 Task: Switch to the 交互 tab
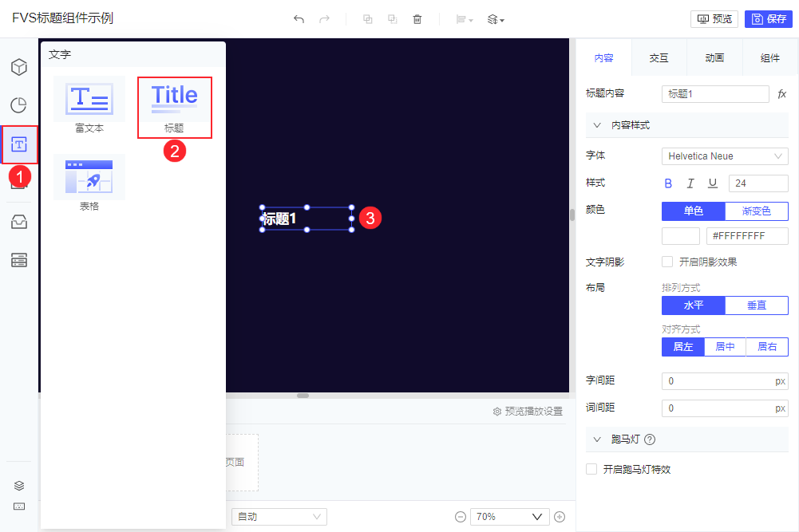(x=659, y=58)
